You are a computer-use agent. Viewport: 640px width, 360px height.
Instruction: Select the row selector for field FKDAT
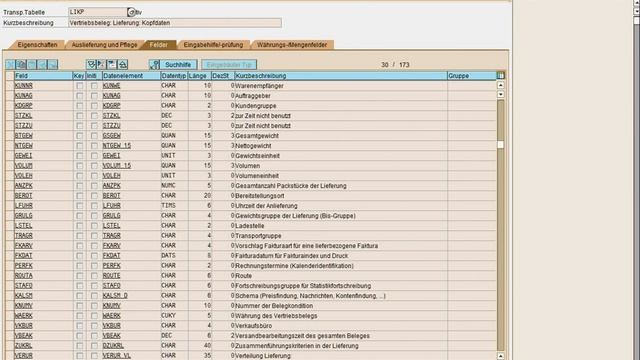(x=10, y=256)
